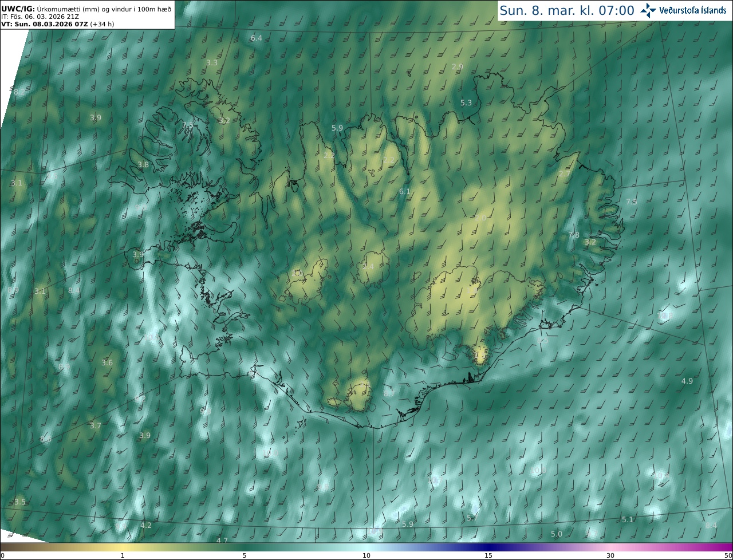The height and width of the screenshot is (560, 733).
Task: Click the colorbar tick label 30
Action: 610,555
